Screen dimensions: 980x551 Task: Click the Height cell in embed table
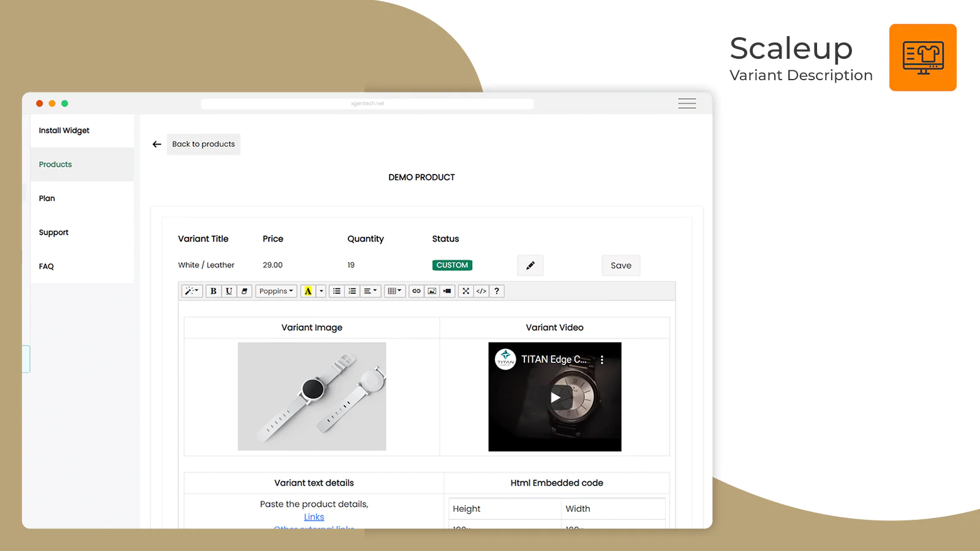pos(505,509)
